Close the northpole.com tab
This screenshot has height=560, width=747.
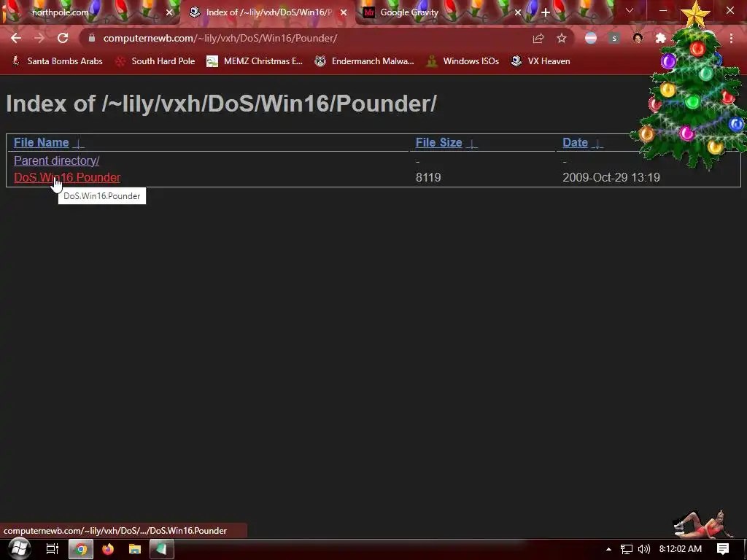click(169, 12)
